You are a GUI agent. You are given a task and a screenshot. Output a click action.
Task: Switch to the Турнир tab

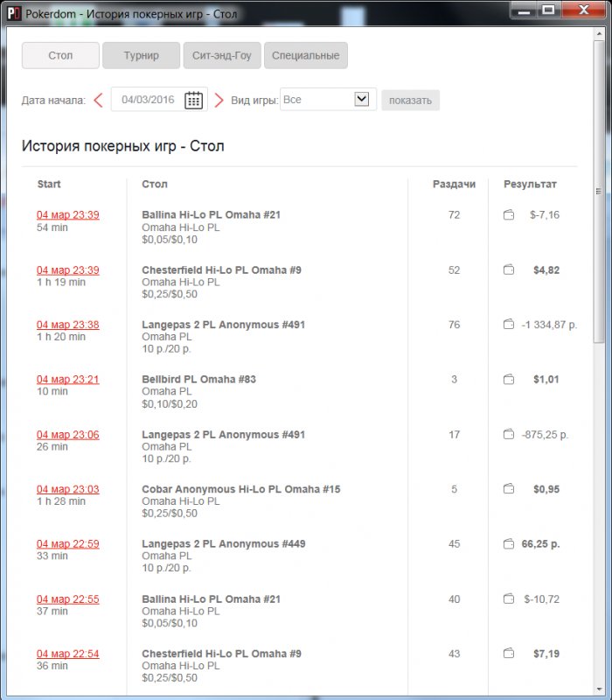(x=141, y=55)
